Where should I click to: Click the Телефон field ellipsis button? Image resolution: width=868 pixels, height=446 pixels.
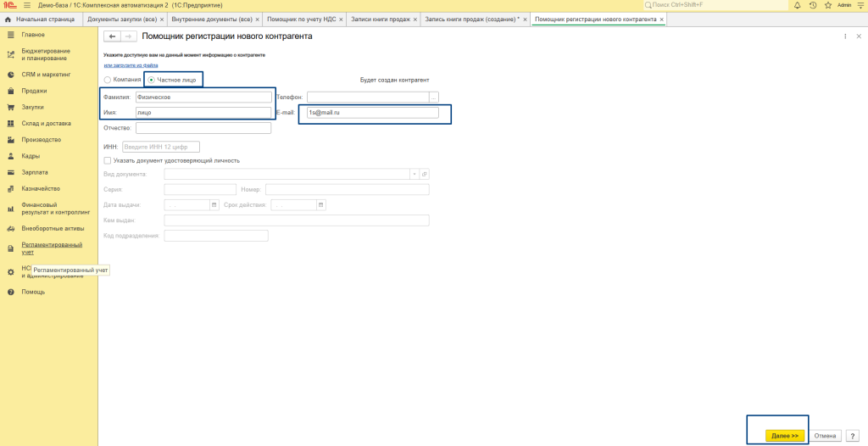coord(434,97)
